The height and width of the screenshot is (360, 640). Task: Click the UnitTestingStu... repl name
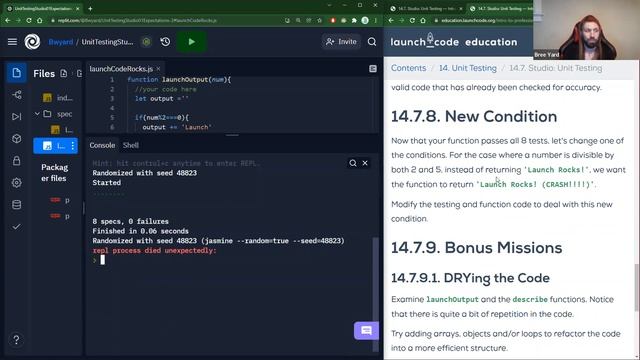pyautogui.click(x=107, y=42)
